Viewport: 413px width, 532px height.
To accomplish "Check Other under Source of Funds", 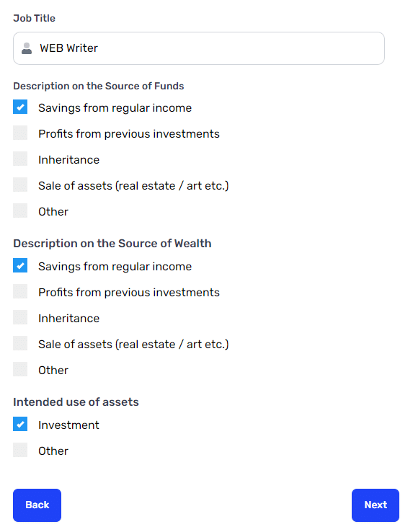I will (20, 210).
